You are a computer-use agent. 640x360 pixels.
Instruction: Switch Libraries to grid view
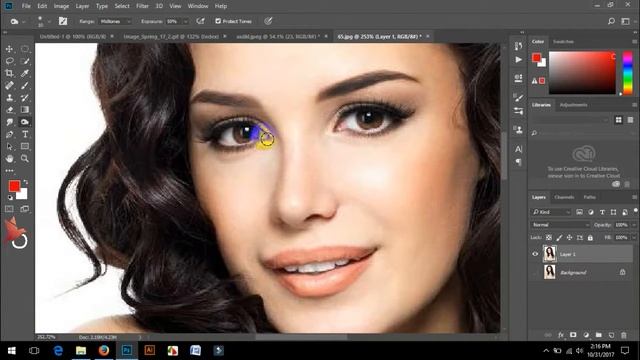pyautogui.click(x=619, y=120)
